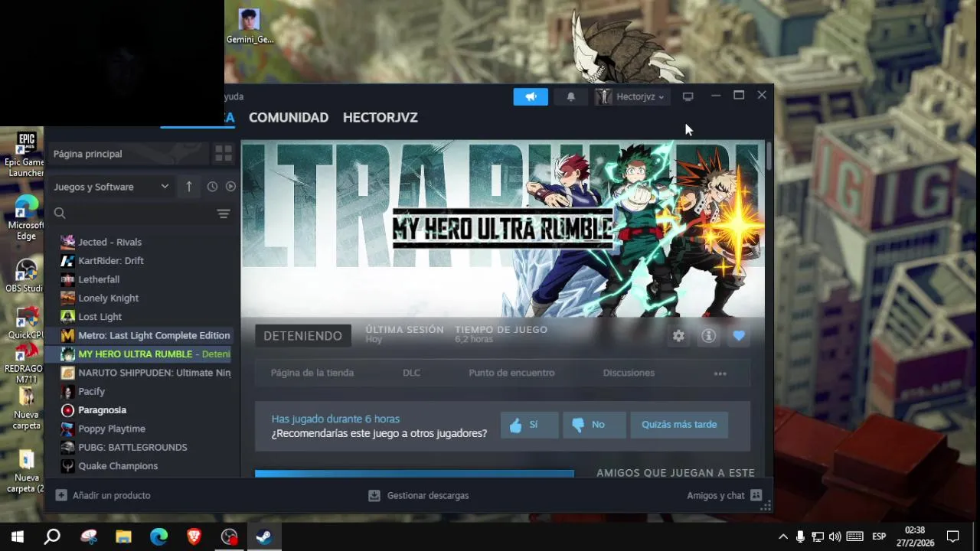
Task: Open ESP language selector in tray
Action: 879,536
